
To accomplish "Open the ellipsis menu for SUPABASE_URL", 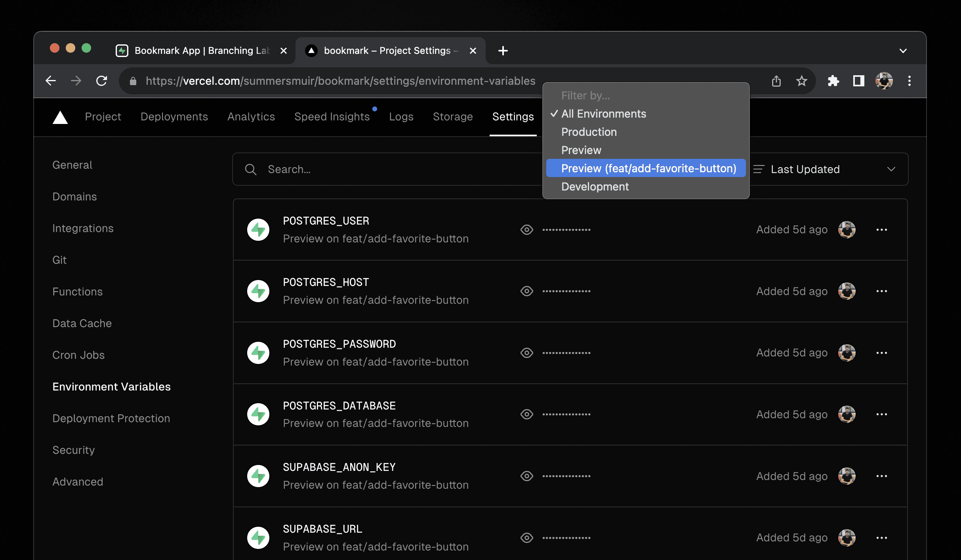I will (x=883, y=537).
